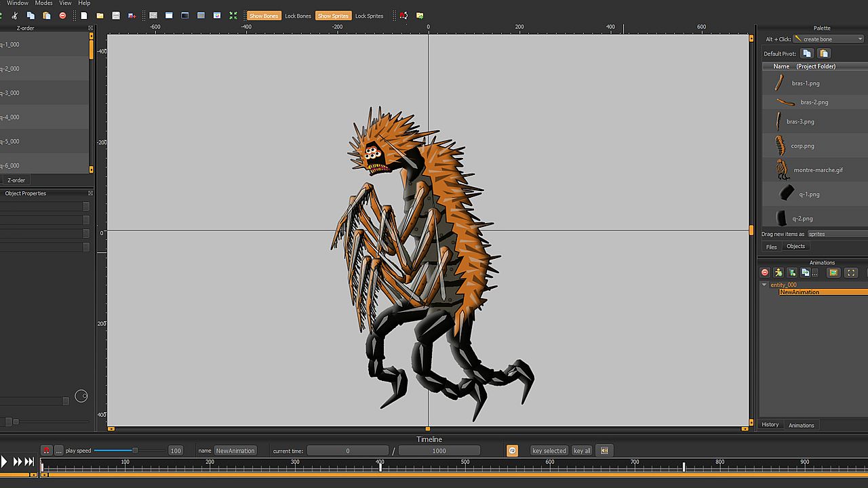Click the red delete icon in top toolbar
The height and width of the screenshot is (488, 868).
[x=62, y=16]
